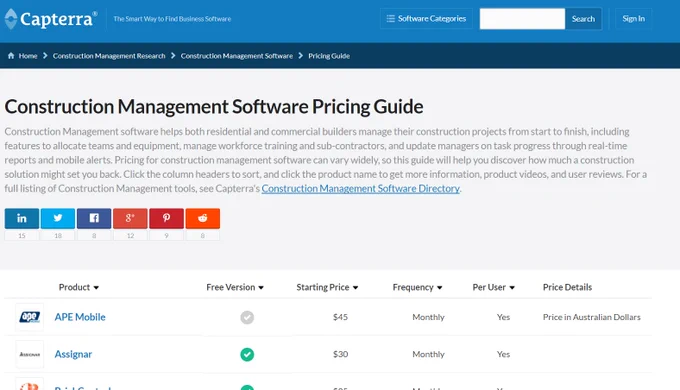Click the Twitter share count 18
680x390 pixels.
pyautogui.click(x=58, y=236)
